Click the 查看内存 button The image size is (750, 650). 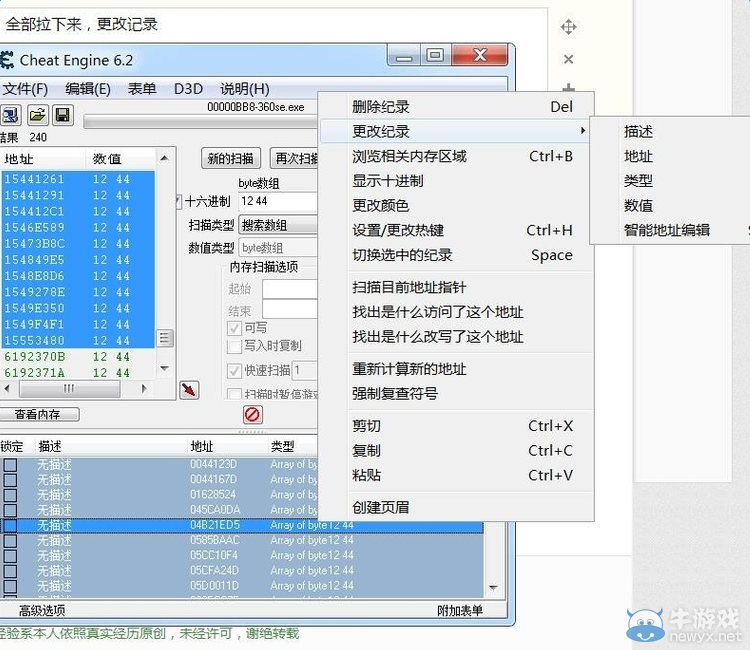pos(39,414)
